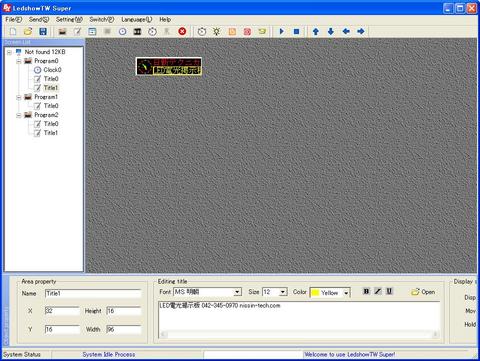This screenshot has width=480, height=361.
Task: Click the red delete X toolbar icon
Action: click(x=182, y=32)
